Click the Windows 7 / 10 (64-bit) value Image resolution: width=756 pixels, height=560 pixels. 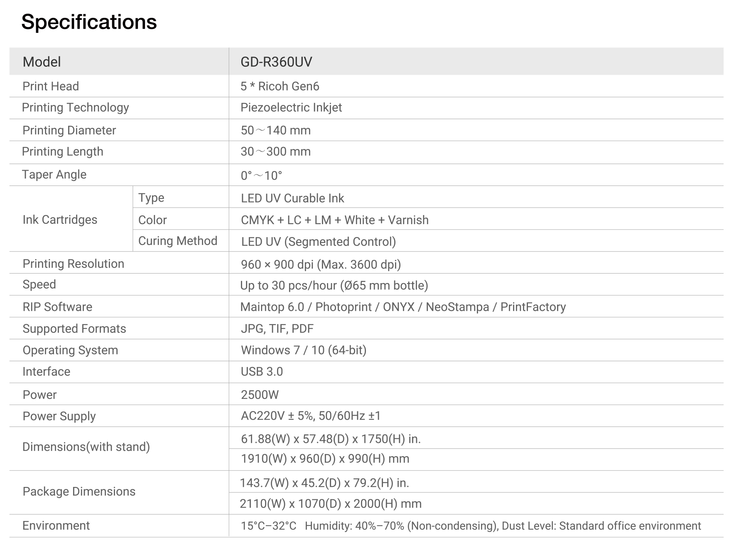coord(303,350)
